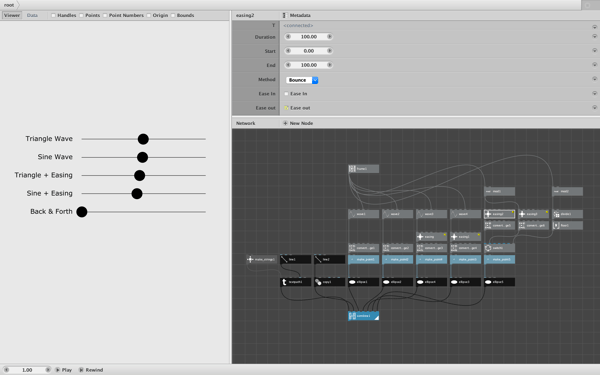Click the frame number field showing 1.00

coord(27,370)
